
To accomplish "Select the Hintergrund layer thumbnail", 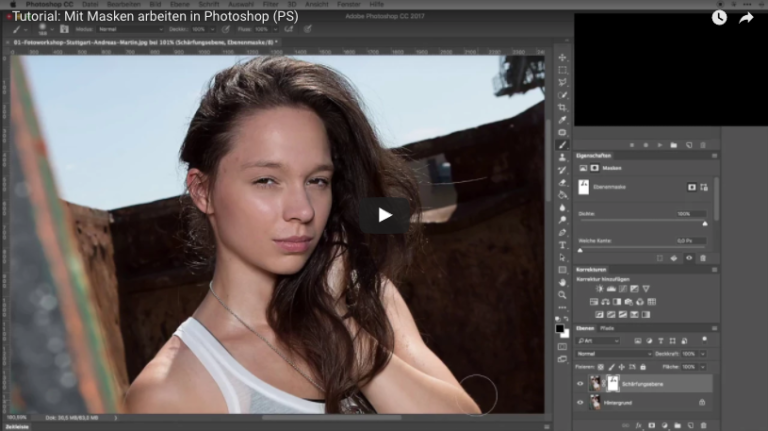I will click(x=595, y=403).
